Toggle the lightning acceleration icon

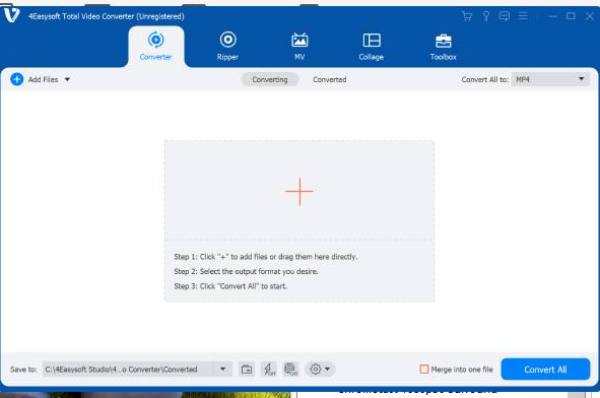269,369
